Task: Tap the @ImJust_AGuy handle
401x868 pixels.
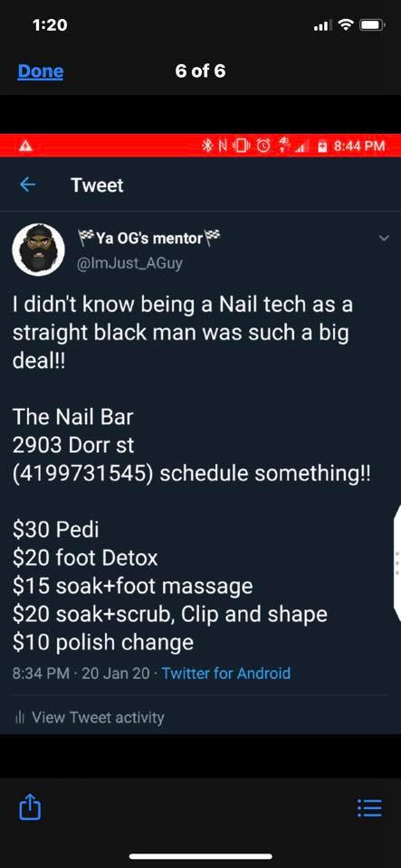Action: 130,263
